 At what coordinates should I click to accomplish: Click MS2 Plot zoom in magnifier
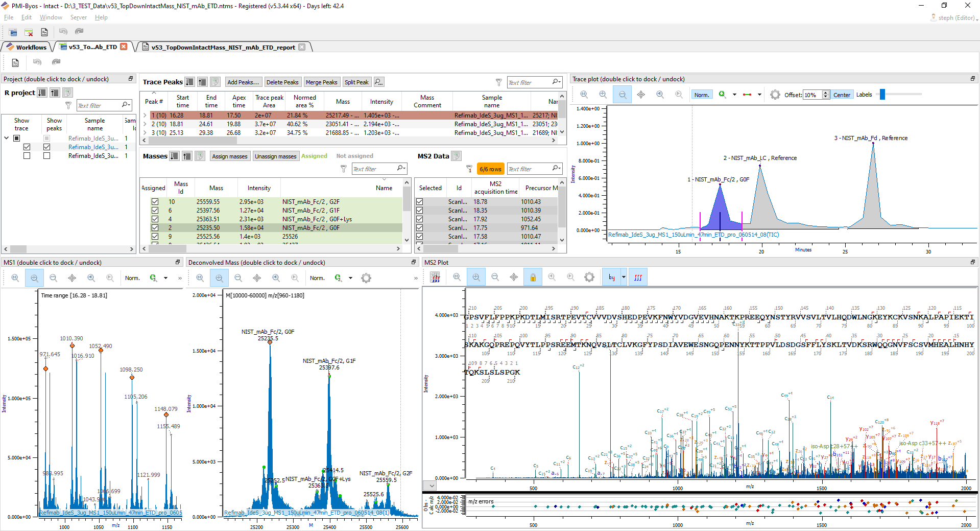(x=476, y=277)
